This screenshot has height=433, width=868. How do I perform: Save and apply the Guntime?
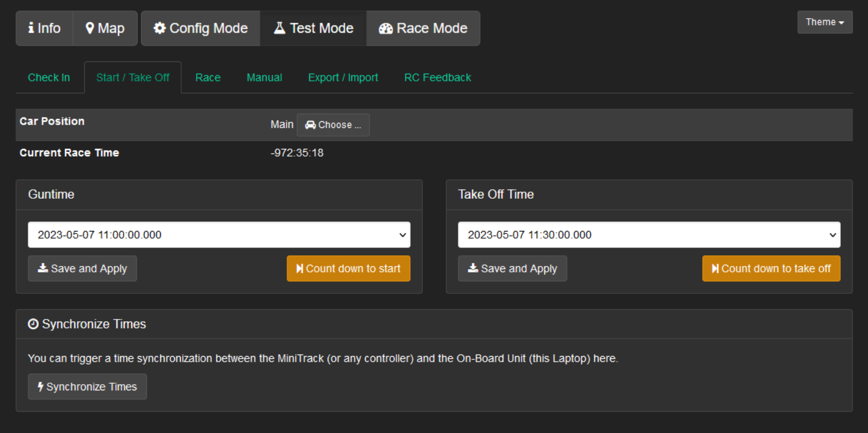click(83, 269)
